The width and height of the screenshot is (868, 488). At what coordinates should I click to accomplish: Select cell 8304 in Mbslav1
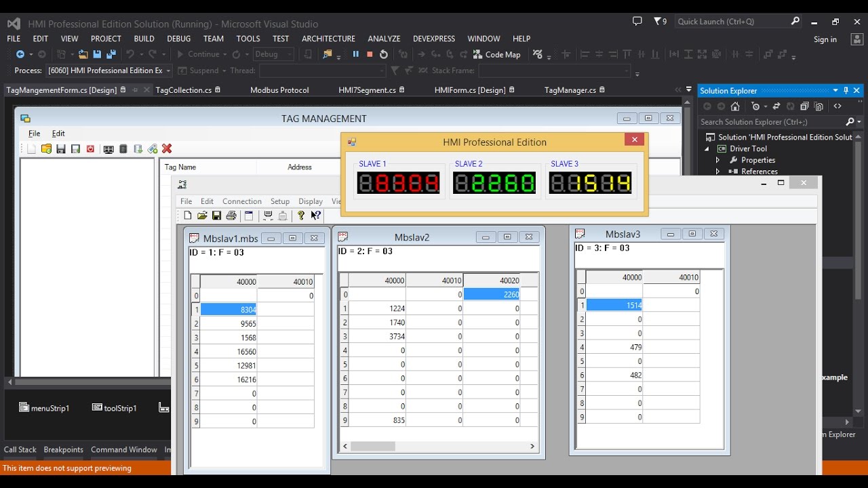(x=229, y=309)
